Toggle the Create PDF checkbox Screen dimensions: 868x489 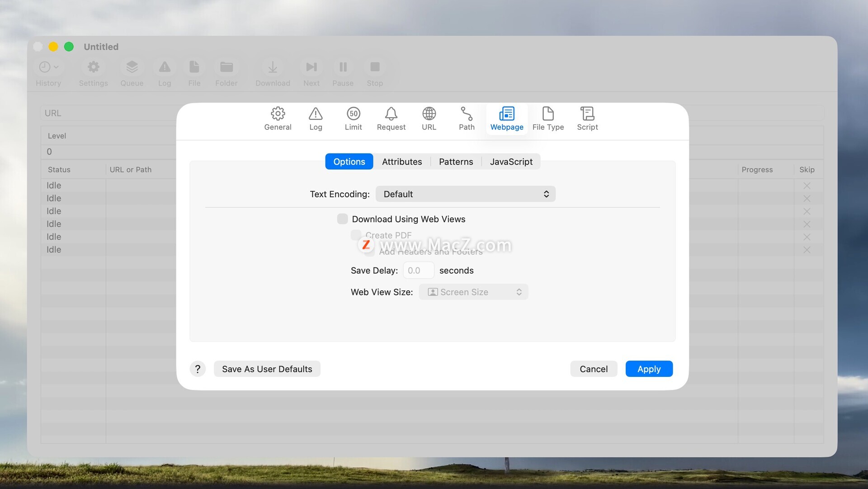coord(356,235)
